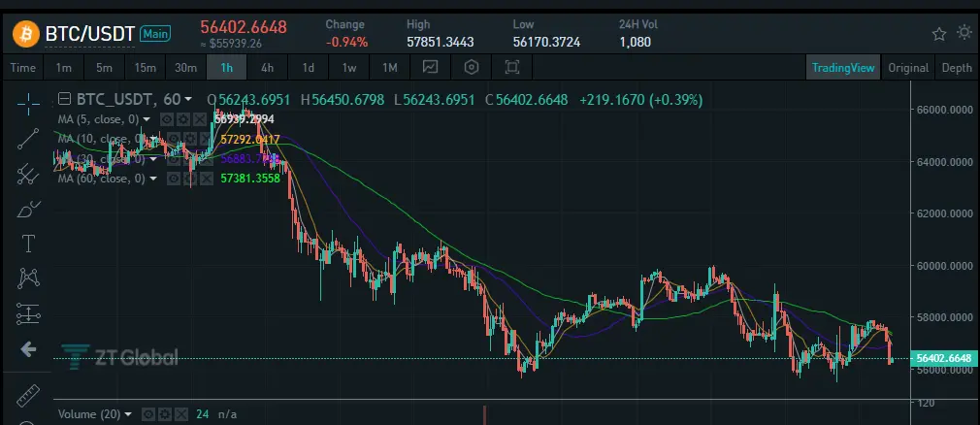The image size is (980, 425).
Task: Select the crosshair cursor tool
Action: [x=28, y=104]
